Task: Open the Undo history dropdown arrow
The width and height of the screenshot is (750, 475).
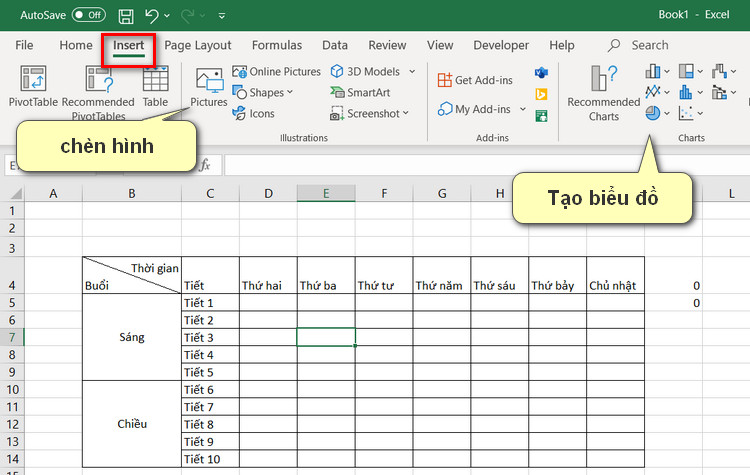Action: click(167, 16)
